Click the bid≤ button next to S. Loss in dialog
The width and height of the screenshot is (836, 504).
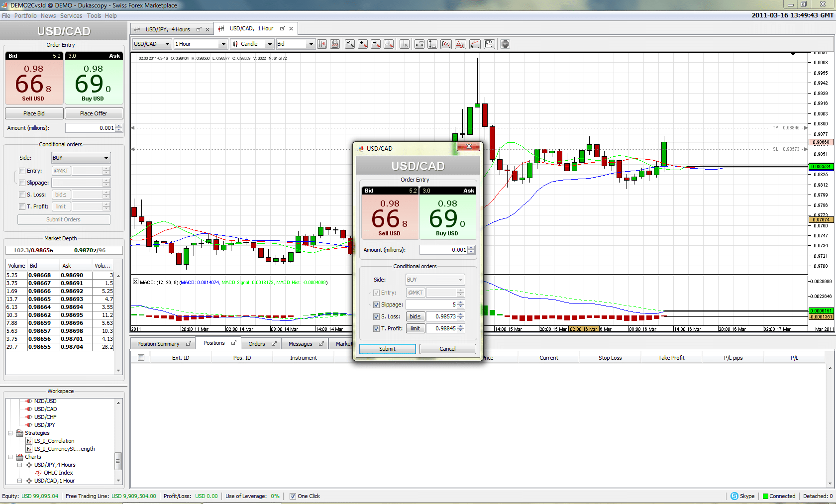(415, 316)
